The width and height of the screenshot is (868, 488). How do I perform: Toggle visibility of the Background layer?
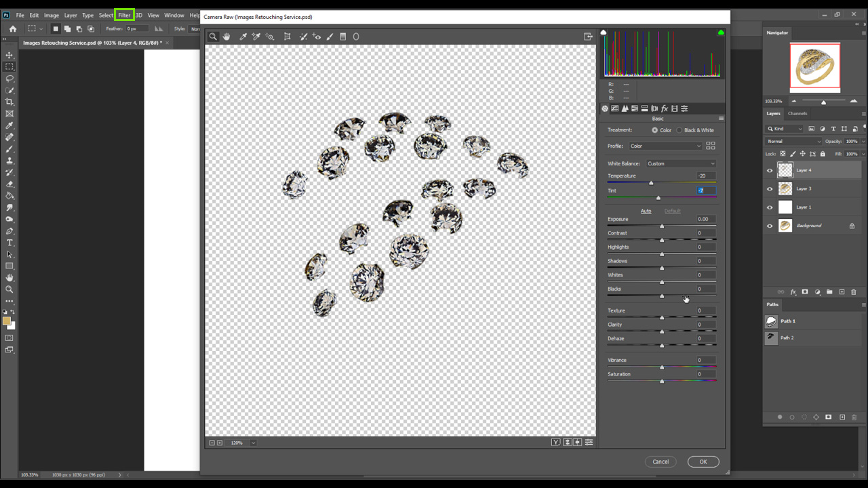[x=770, y=225]
